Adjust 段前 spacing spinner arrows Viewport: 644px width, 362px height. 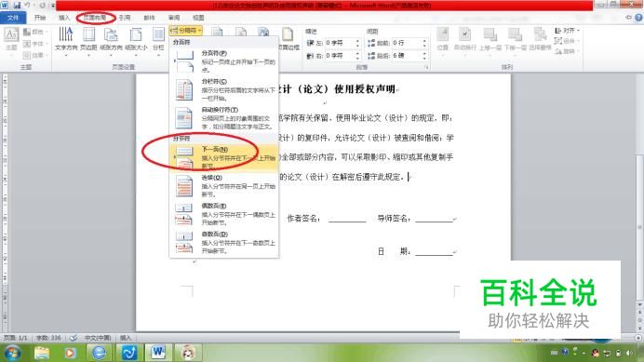(x=424, y=43)
